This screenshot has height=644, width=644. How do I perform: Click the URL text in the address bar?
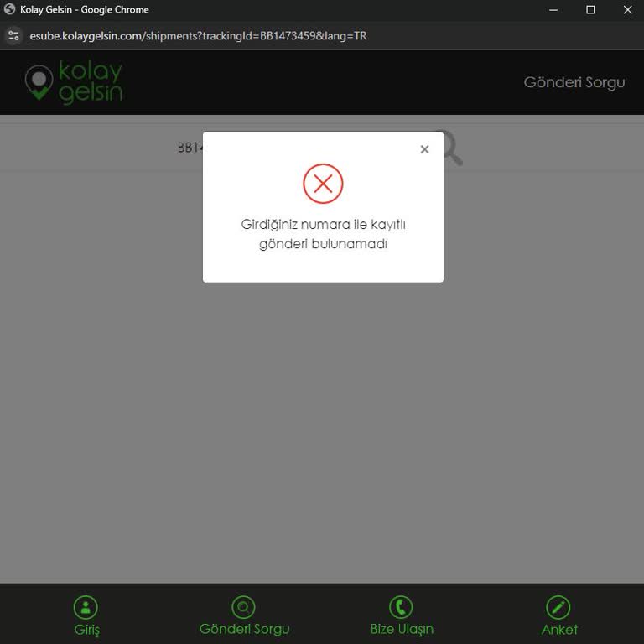(198, 36)
